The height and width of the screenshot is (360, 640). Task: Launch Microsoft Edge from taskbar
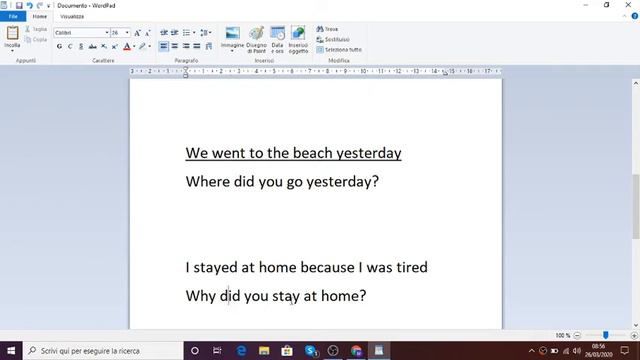point(241,351)
